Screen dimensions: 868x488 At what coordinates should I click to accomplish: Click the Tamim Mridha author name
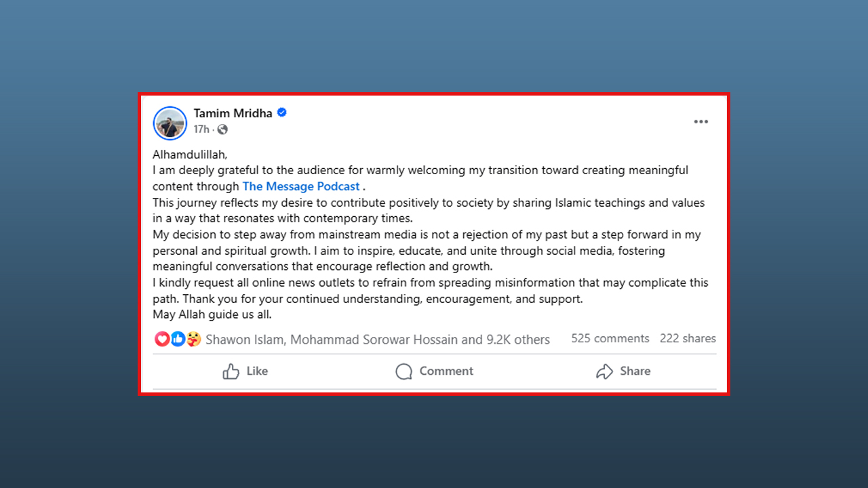[233, 113]
